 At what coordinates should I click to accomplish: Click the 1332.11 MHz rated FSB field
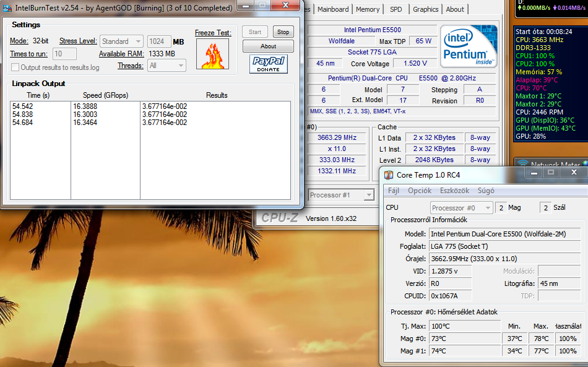(x=337, y=171)
